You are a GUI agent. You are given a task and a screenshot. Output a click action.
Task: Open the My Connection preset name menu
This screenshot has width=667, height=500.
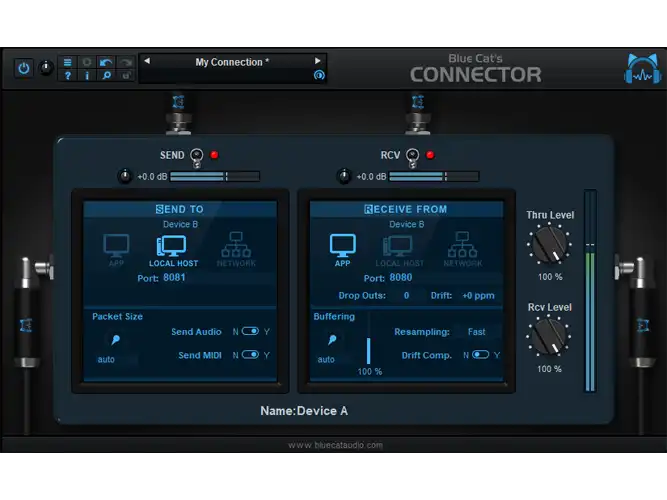point(232,62)
